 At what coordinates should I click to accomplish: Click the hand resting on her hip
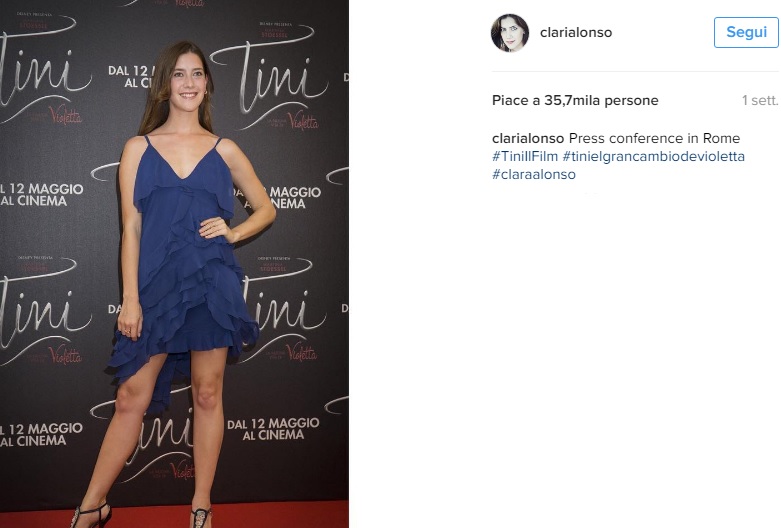click(216, 230)
